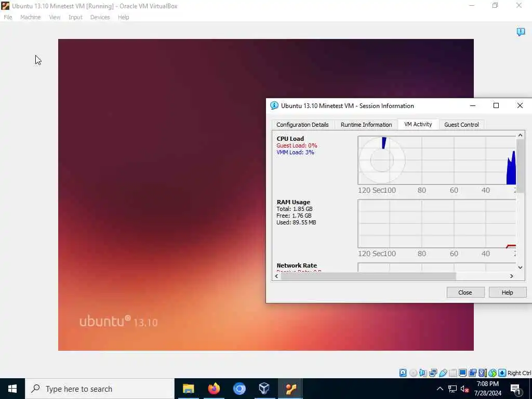Image resolution: width=532 pixels, height=399 pixels.
Task: Switch to Guest Control tab
Action: coord(461,125)
